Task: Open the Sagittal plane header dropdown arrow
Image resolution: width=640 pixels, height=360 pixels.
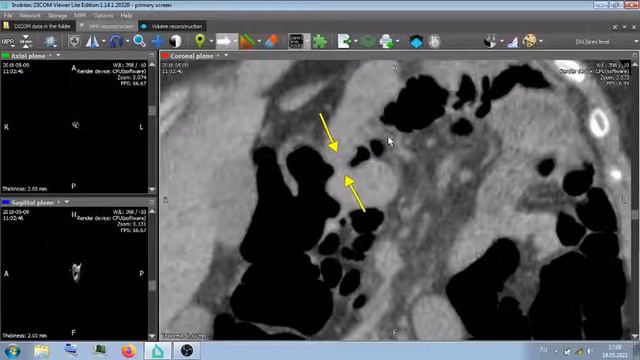Action: tap(67, 202)
